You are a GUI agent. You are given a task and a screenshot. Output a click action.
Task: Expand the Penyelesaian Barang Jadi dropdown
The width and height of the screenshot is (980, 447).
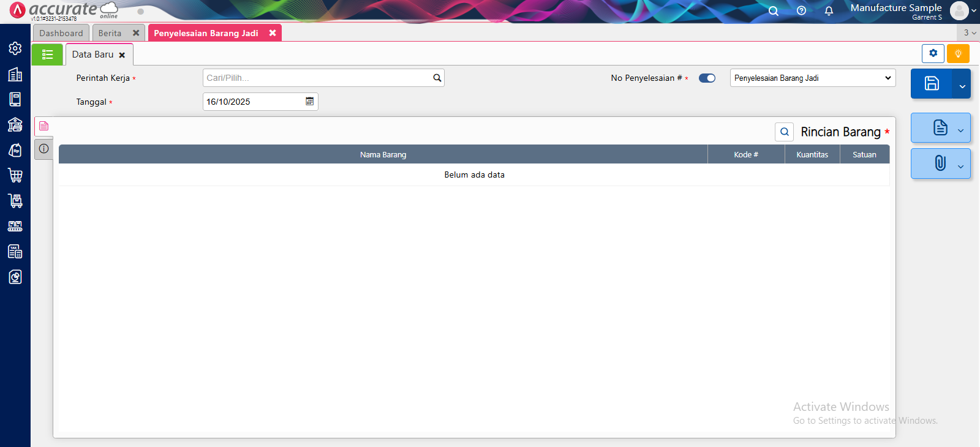pyautogui.click(x=812, y=78)
